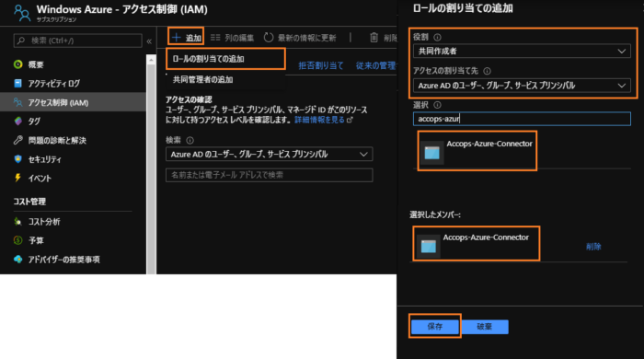Open アクセスの割り当て先 dropdown in right panel

pyautogui.click(x=522, y=86)
